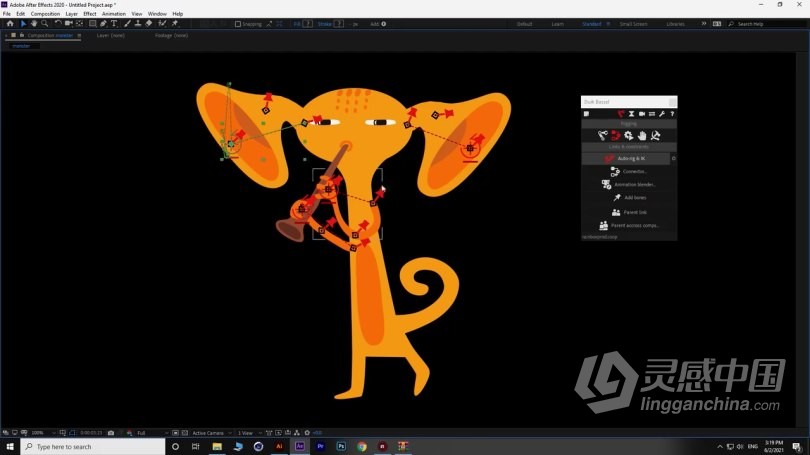This screenshot has height=455, width=810.
Task: Open Active Camera view dropdown
Action: point(212,433)
